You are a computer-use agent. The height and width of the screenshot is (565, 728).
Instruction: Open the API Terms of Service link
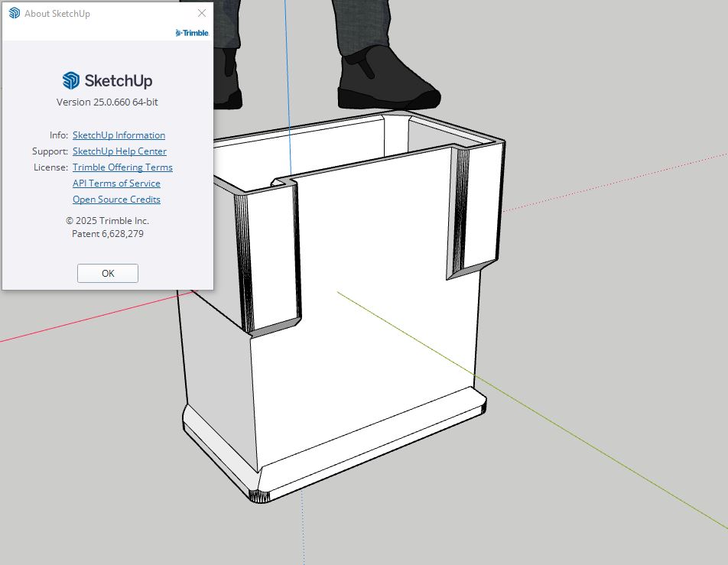(116, 183)
